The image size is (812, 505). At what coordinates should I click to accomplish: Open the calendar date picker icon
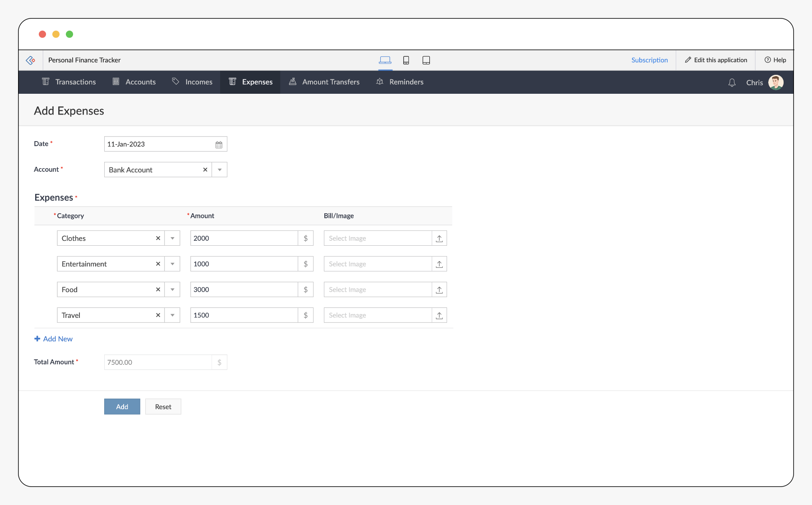click(219, 145)
